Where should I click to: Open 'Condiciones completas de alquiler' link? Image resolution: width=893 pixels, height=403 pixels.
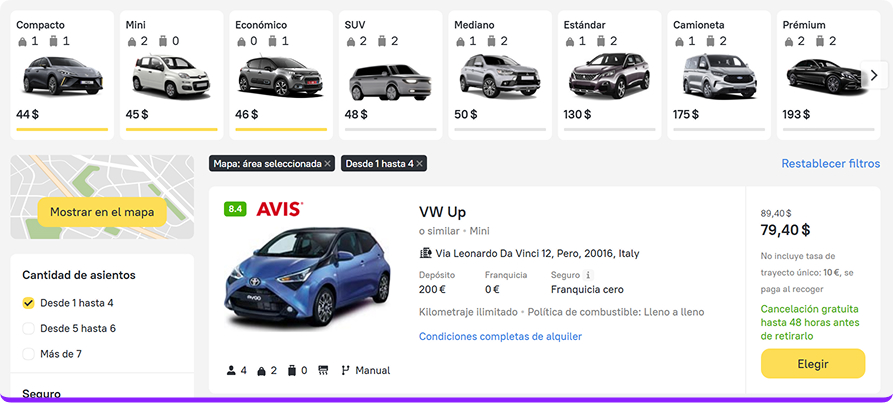[500, 336]
